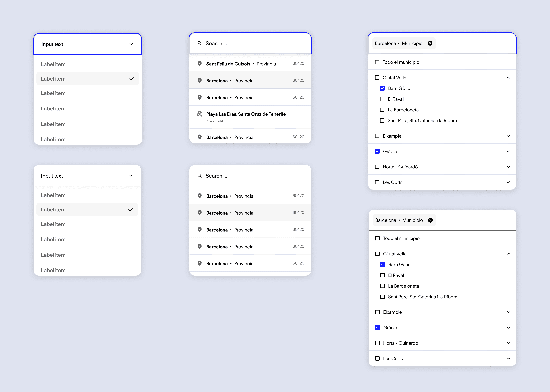550x392 pixels.
Task: Remove the Barcelona Municipio chip in the focused panel
Action: pyautogui.click(x=430, y=43)
